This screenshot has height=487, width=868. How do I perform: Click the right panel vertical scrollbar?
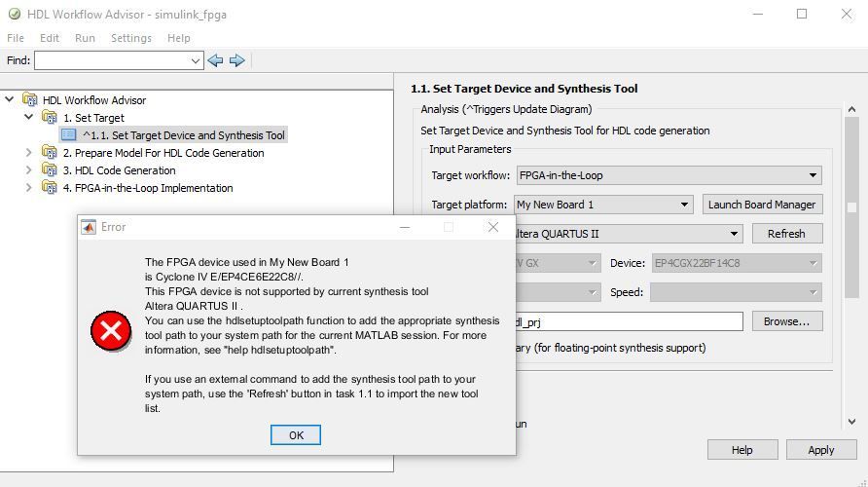coord(851,207)
